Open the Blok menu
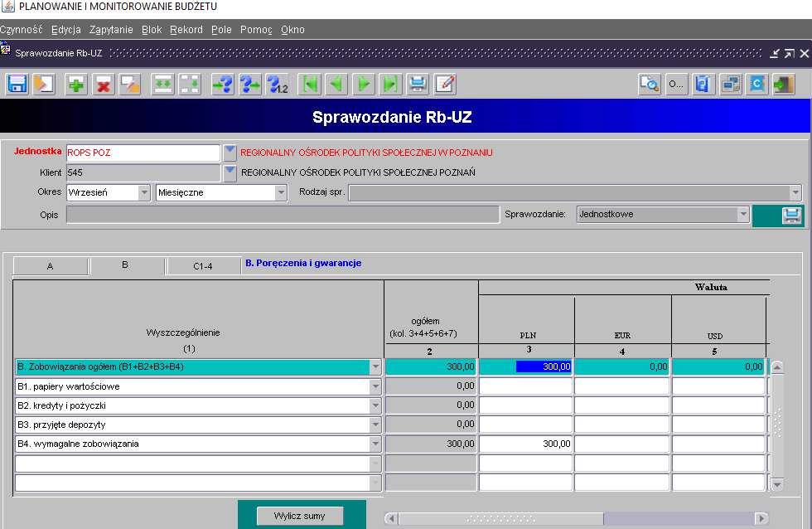This screenshot has width=812, height=529. pyautogui.click(x=152, y=30)
